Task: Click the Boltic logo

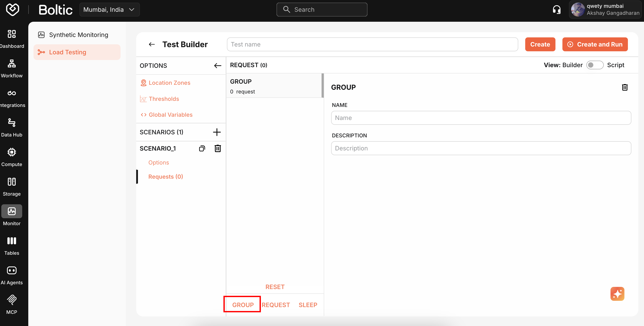Action: pos(12,10)
